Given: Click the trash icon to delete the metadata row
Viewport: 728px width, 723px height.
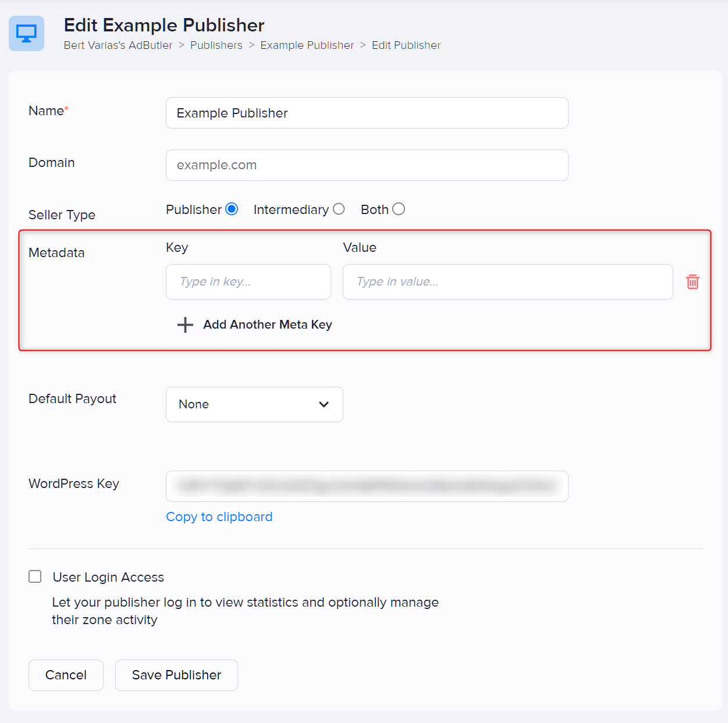Looking at the screenshot, I should (693, 282).
